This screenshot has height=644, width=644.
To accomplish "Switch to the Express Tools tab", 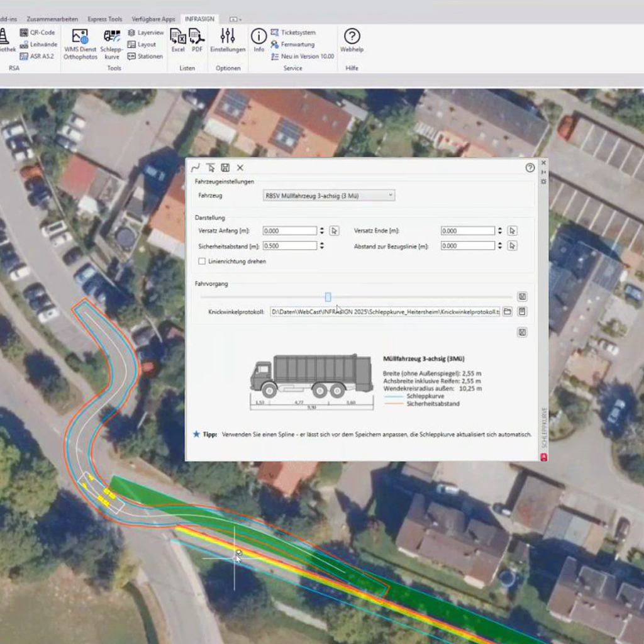I will coord(105,19).
